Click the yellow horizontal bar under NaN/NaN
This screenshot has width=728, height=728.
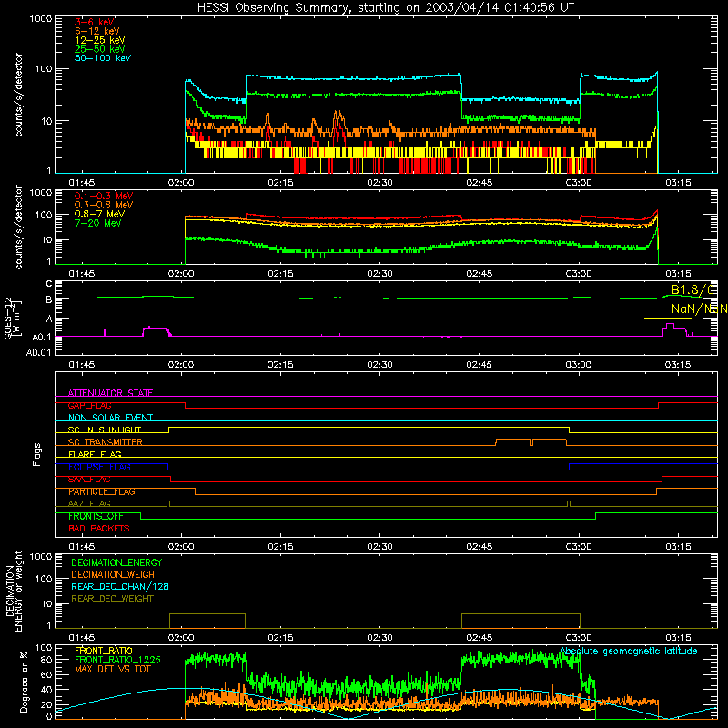tap(668, 318)
